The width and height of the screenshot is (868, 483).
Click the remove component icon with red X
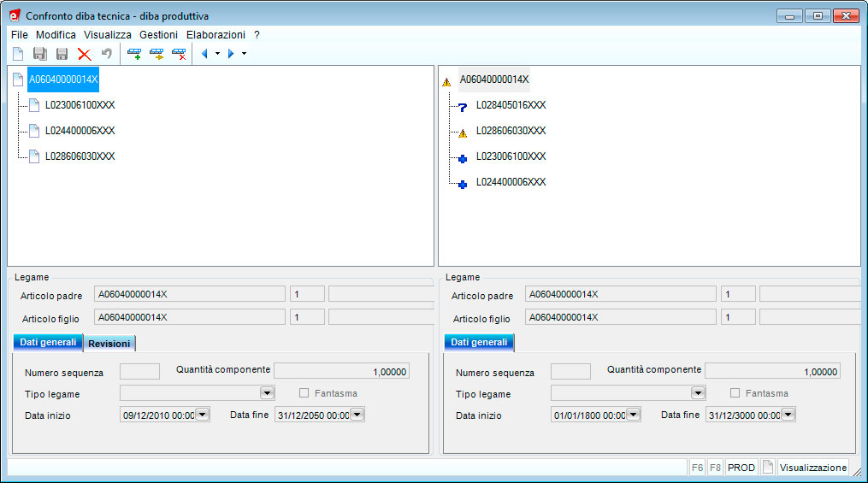coord(179,54)
